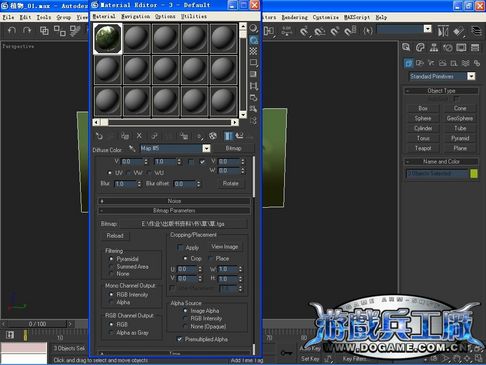Choose Alpha as Gray output

click(x=111, y=333)
